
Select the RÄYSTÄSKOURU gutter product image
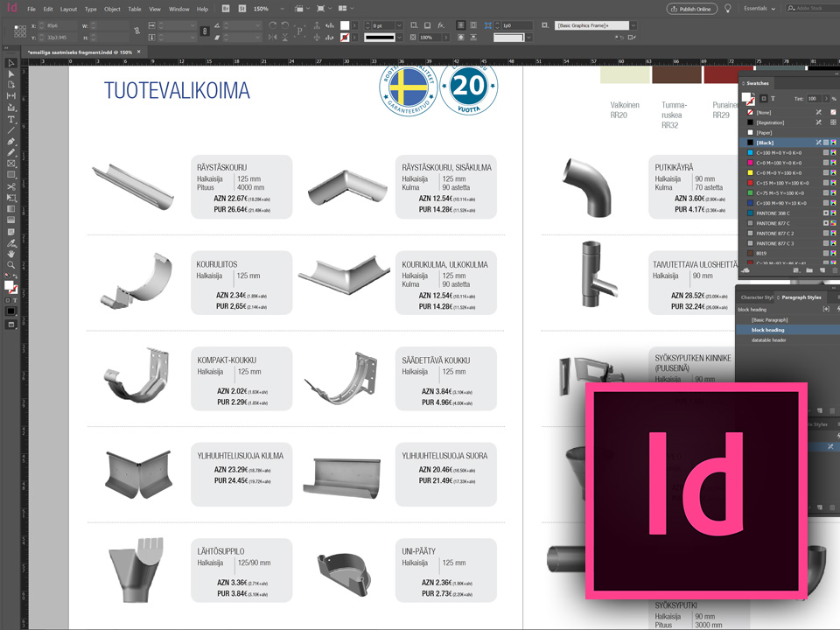click(x=133, y=187)
